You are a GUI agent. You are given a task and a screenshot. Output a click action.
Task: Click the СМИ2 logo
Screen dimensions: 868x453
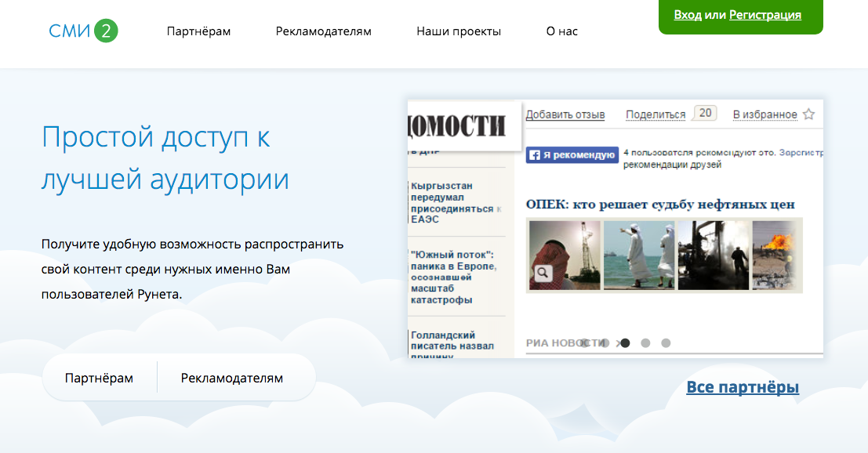[x=83, y=31]
